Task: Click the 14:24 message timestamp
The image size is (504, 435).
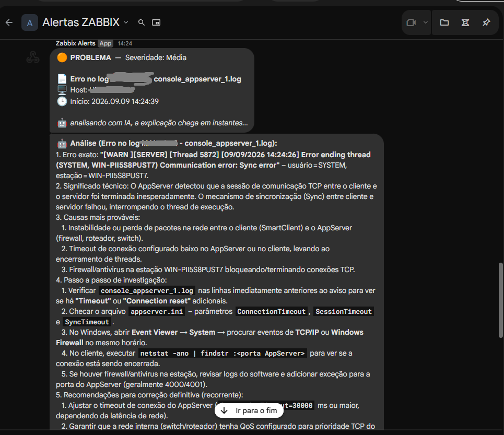Action: point(125,43)
